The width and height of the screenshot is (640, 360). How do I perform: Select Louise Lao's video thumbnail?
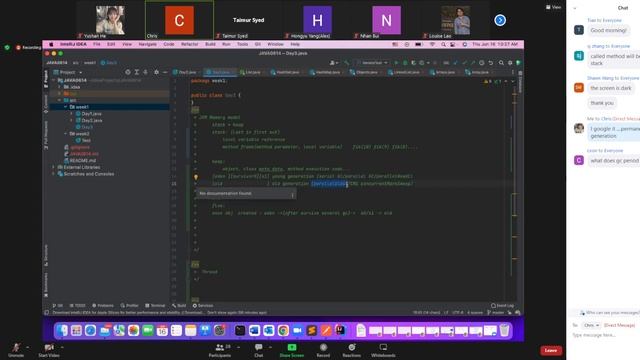(456, 20)
